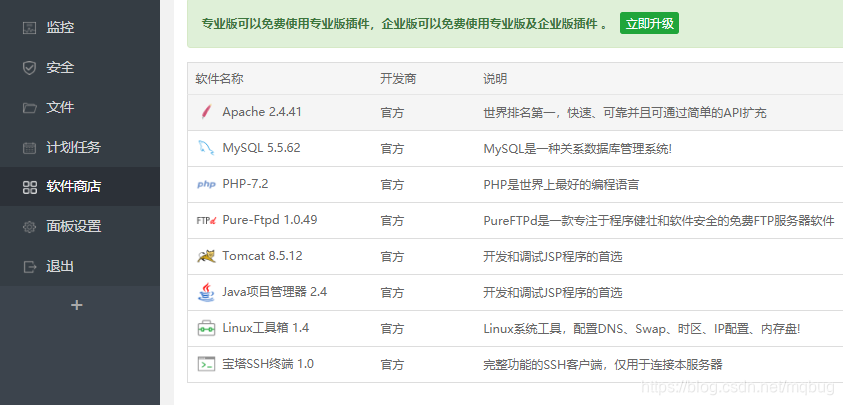843x405 pixels.
Task: Click the Java coffee cup icon
Action: [x=206, y=292]
